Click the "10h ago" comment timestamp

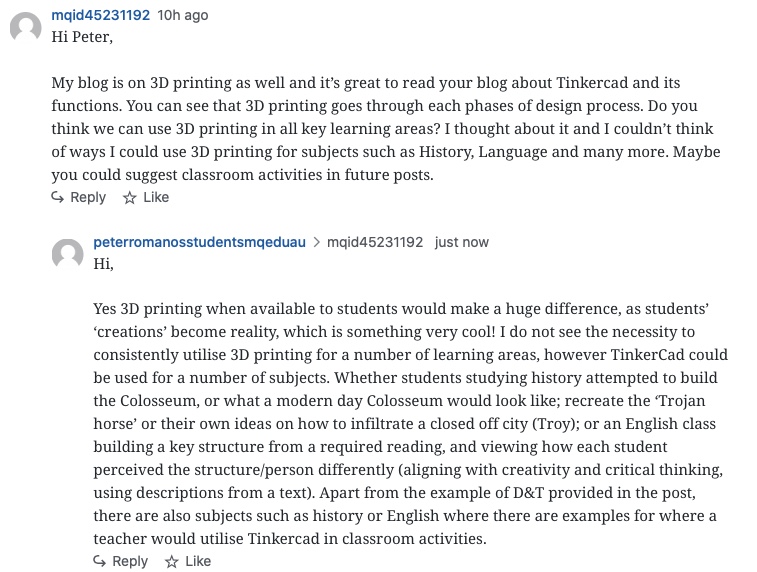click(x=183, y=16)
